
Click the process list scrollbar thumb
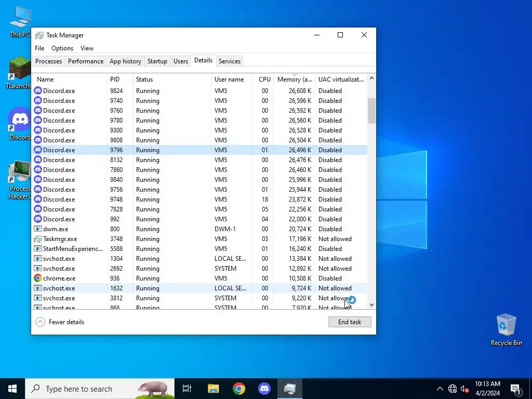click(x=371, y=111)
